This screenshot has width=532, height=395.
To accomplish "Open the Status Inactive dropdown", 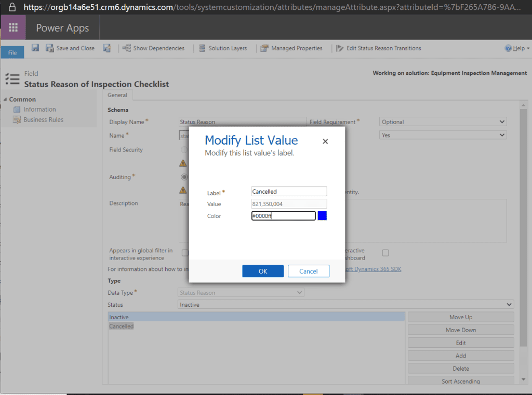I will point(345,305).
